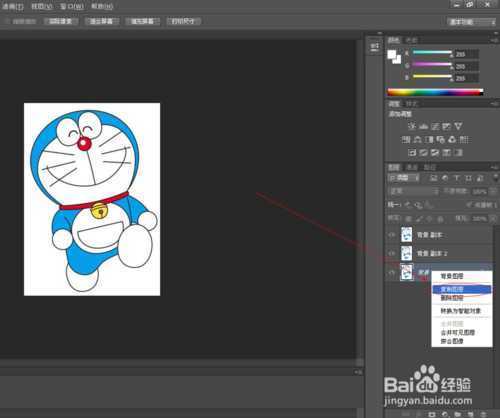
Task: Add a Vibrance adjustment
Action: [x=458, y=126]
